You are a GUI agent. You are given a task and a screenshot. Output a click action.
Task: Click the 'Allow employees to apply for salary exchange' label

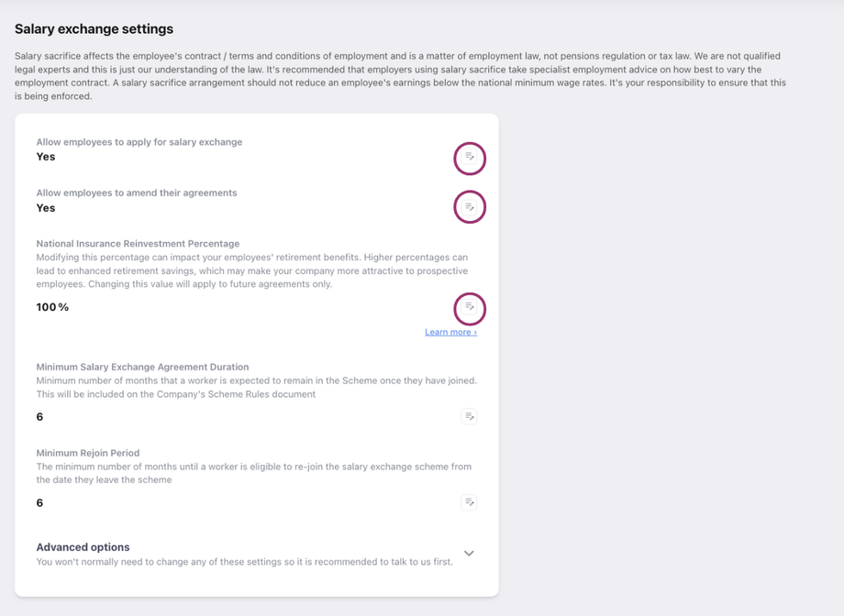point(139,142)
